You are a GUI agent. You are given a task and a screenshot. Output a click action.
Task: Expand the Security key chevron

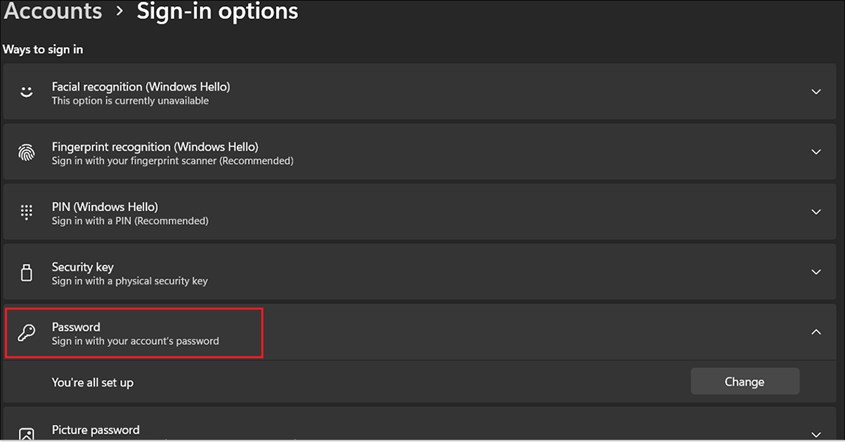[x=816, y=272]
